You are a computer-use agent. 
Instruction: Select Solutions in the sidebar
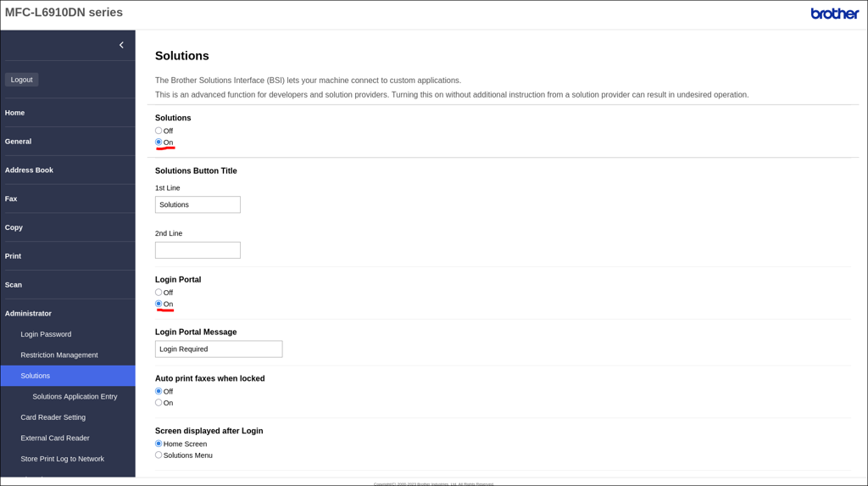coord(68,376)
